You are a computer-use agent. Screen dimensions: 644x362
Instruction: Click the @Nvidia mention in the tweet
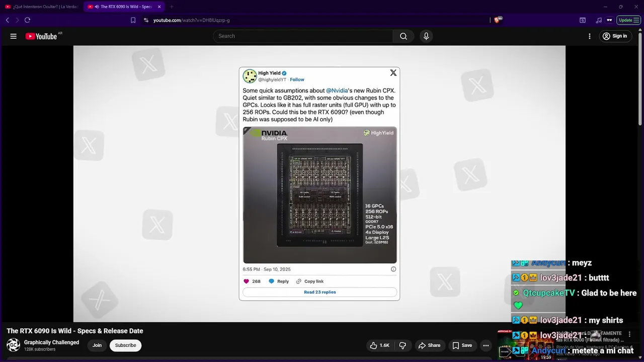pyautogui.click(x=337, y=90)
